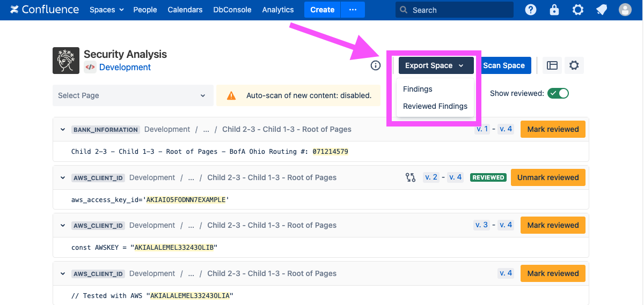Click the version compare icon on AWS_CLIENT_ID row

411,177
